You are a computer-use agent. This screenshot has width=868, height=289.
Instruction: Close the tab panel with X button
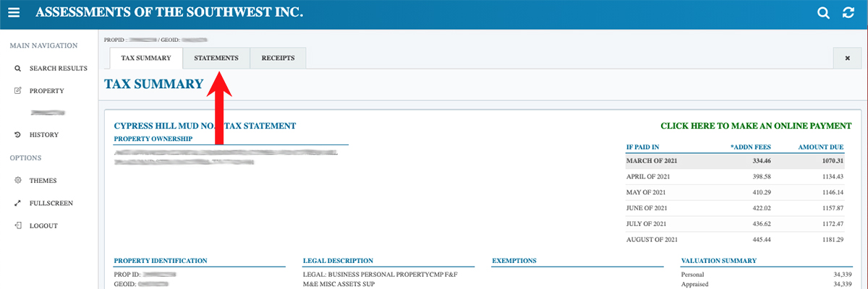pyautogui.click(x=847, y=58)
